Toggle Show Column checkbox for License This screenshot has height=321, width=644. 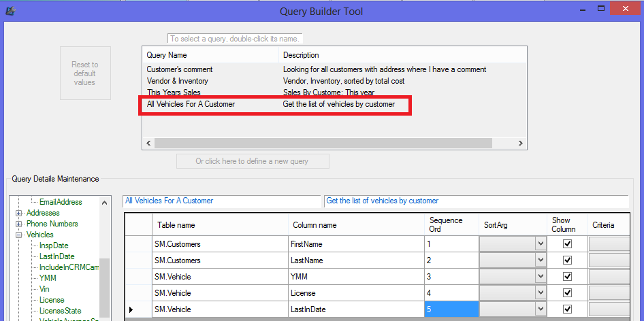567,293
